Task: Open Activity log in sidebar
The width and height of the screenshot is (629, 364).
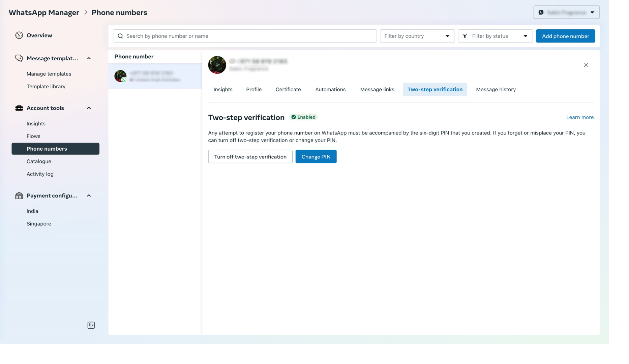Action: point(40,174)
